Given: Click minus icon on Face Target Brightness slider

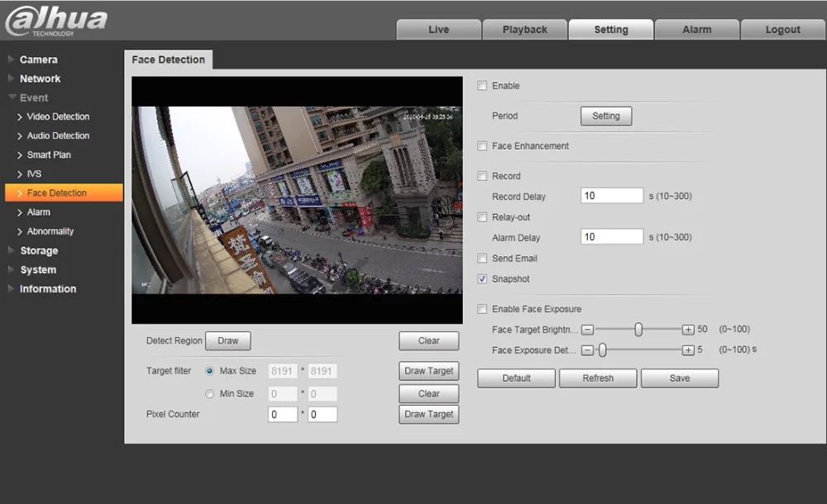Looking at the screenshot, I should pos(587,330).
